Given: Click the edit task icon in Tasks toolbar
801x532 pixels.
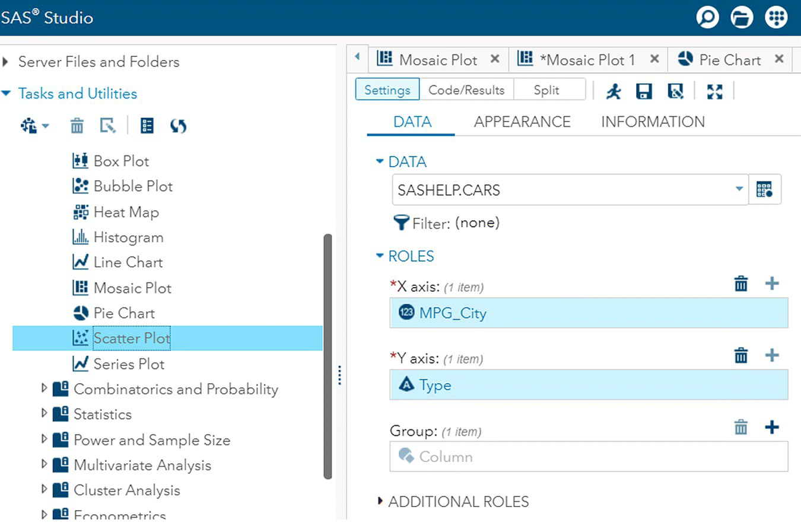Looking at the screenshot, I should [x=107, y=126].
